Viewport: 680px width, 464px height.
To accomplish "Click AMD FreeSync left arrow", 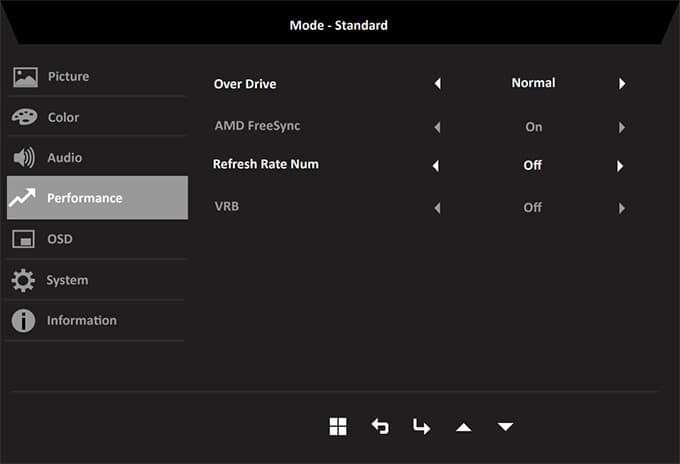I will point(437,127).
